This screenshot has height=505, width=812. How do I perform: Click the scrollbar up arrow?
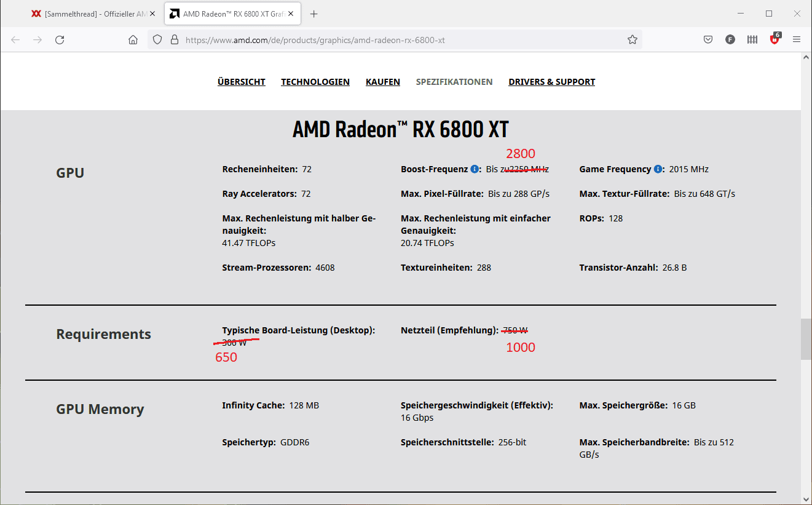click(x=806, y=57)
